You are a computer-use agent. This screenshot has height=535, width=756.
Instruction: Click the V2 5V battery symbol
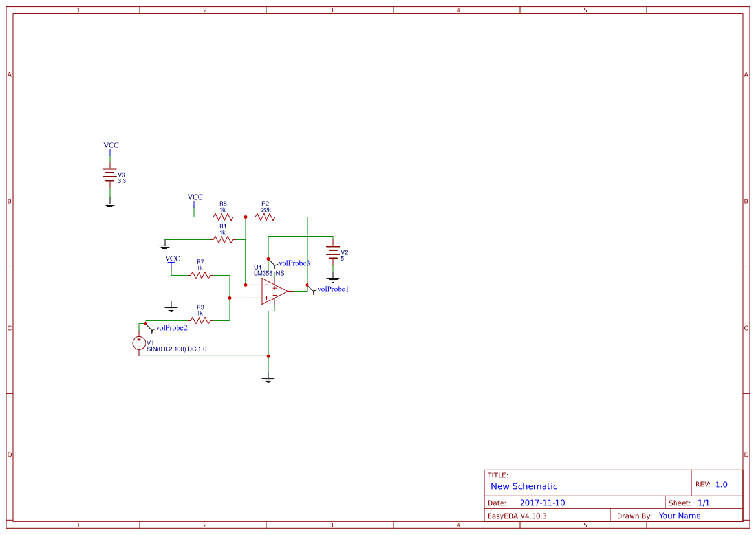(x=332, y=252)
